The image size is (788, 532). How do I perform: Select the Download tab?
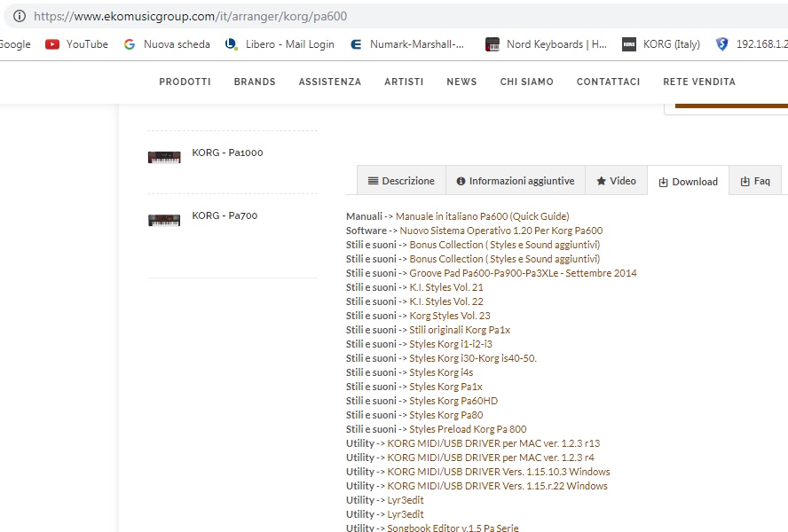[x=688, y=182]
